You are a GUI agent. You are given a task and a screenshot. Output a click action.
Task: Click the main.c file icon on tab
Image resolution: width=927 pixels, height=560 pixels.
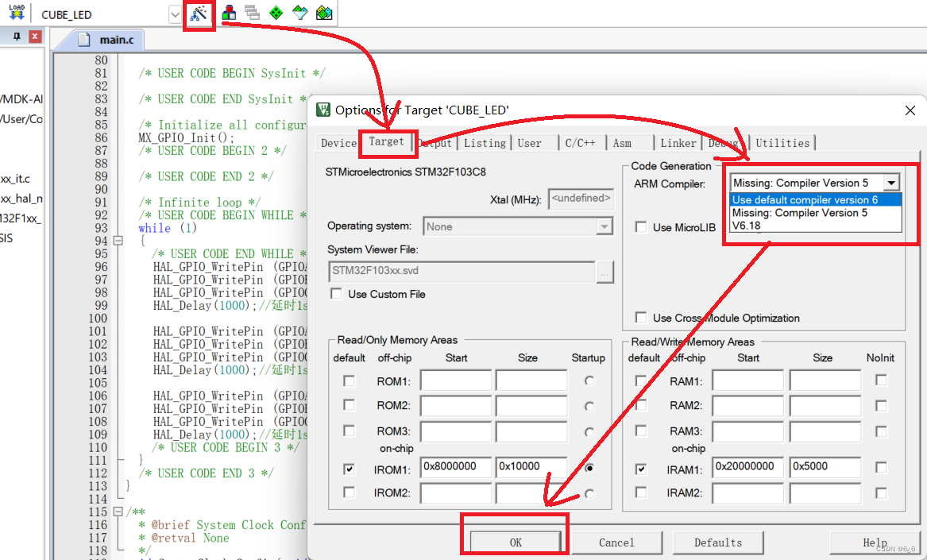(84, 40)
